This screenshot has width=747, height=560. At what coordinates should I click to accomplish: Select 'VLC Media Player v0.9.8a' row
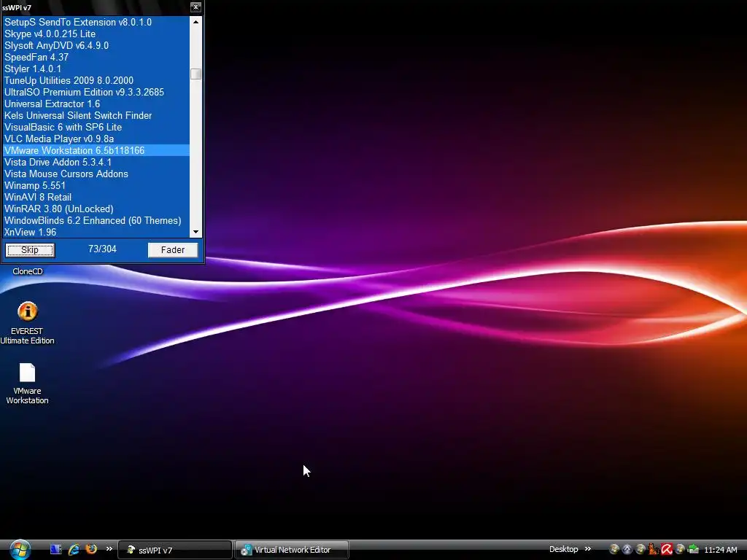[96, 139]
